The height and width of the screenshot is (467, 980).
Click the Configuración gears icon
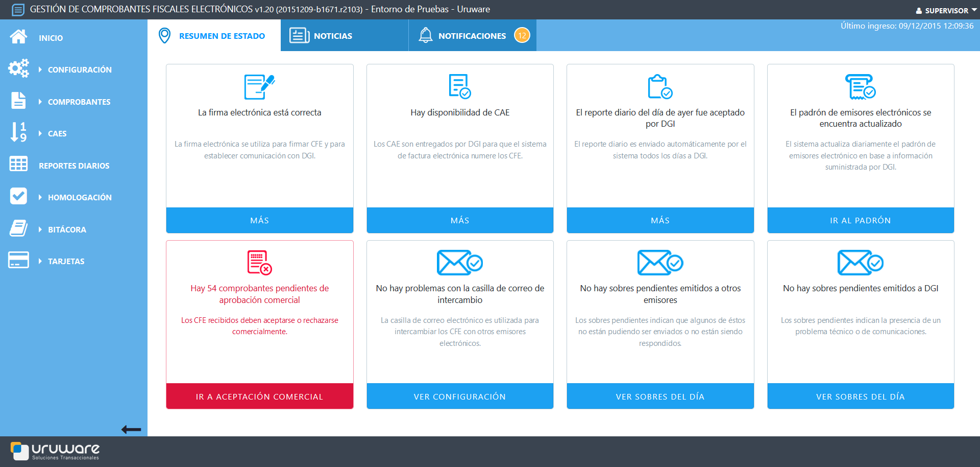point(18,68)
